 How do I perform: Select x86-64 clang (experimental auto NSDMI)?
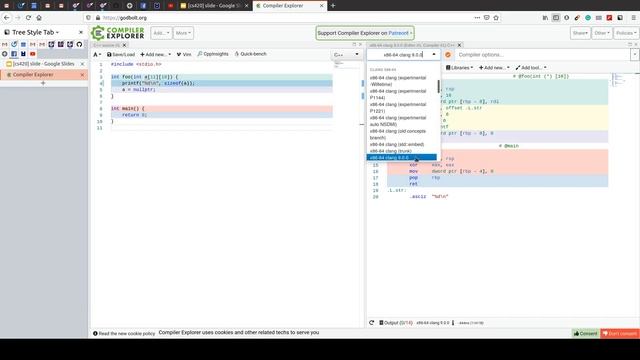[402, 121]
